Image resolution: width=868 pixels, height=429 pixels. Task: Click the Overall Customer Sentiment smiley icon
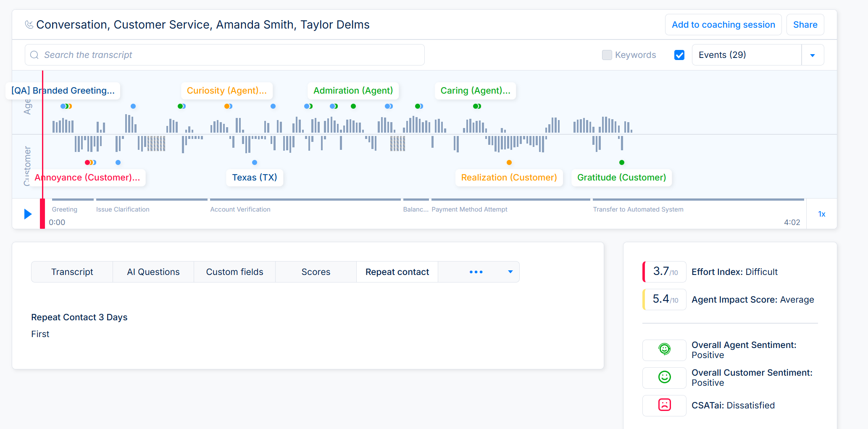(x=664, y=377)
